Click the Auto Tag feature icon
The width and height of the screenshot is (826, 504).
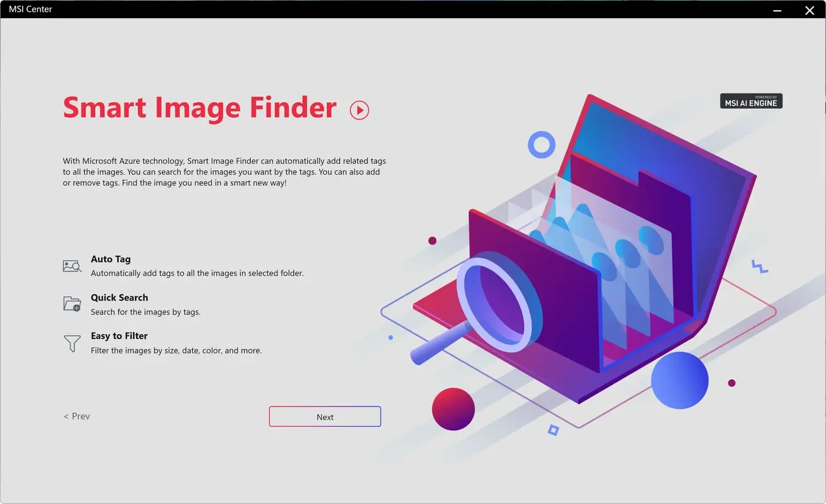click(72, 265)
